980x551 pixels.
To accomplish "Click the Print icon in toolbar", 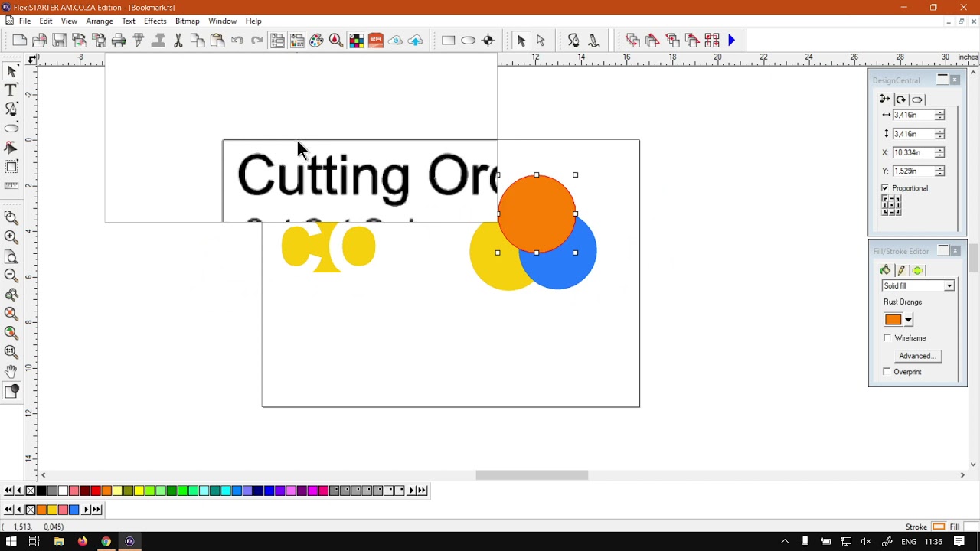I will click(x=119, y=41).
